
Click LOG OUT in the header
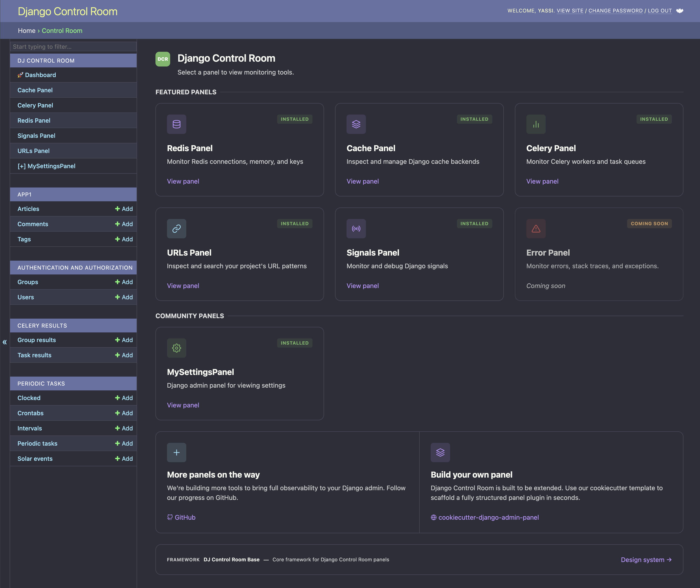[x=660, y=11]
